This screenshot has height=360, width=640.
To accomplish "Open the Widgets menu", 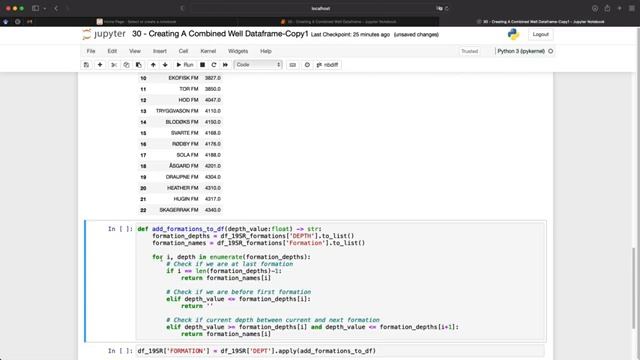I will (x=238, y=51).
